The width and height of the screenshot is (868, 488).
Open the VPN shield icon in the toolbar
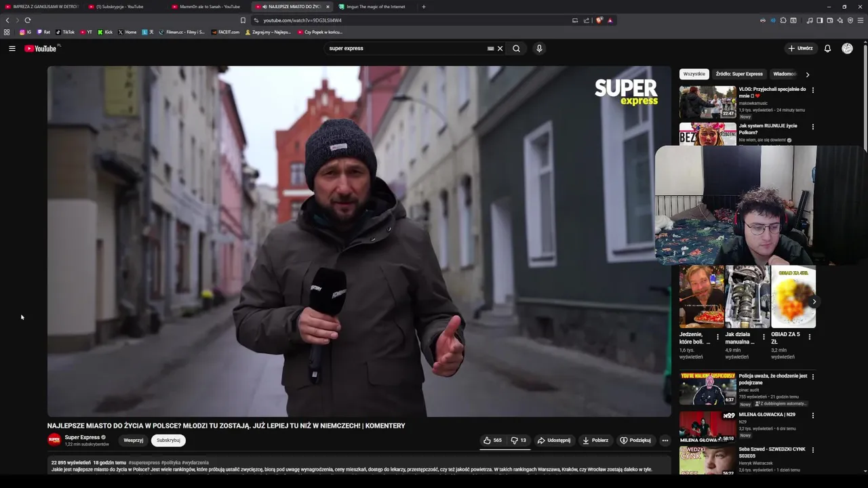click(x=850, y=20)
